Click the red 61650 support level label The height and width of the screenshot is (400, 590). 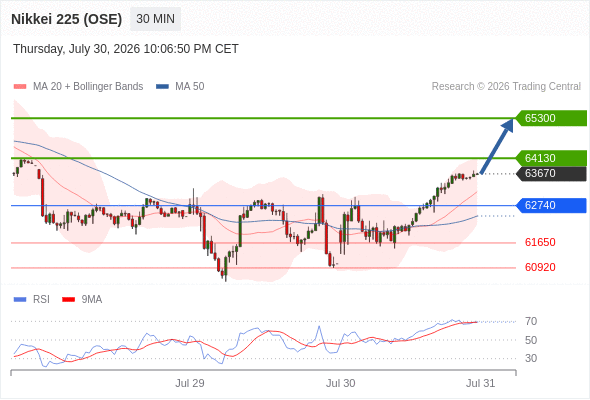click(540, 242)
